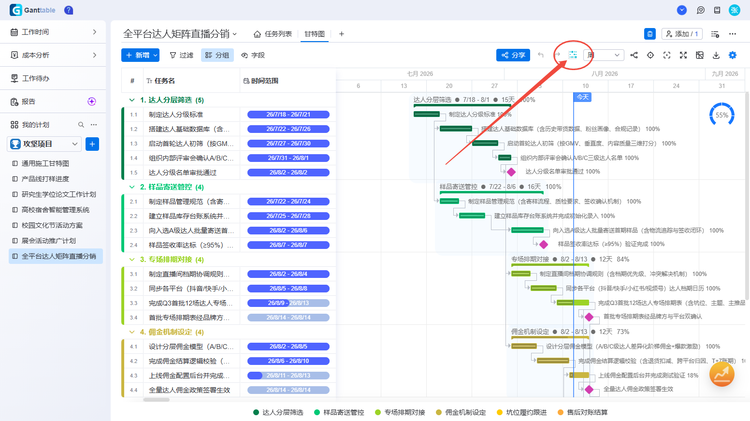750x421 pixels.
Task: Select the 甘特图 tab
Action: tap(314, 34)
